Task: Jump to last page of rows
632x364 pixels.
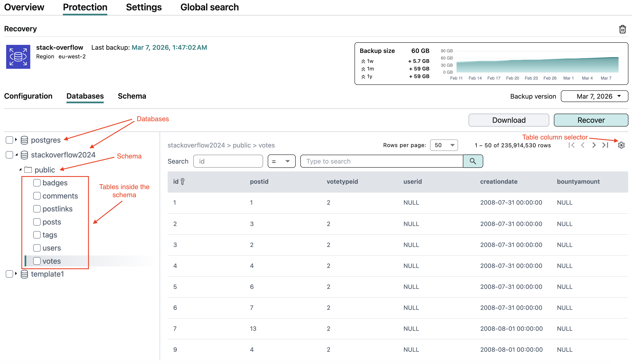Action: (x=605, y=145)
